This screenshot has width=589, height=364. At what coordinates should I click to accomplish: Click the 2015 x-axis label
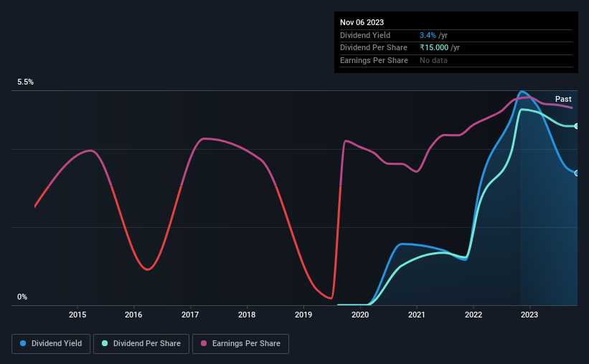pos(77,315)
